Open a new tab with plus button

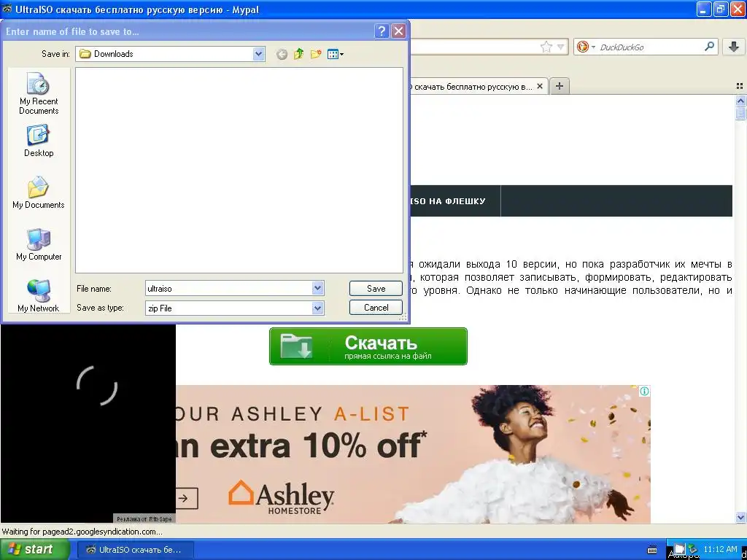(x=560, y=86)
